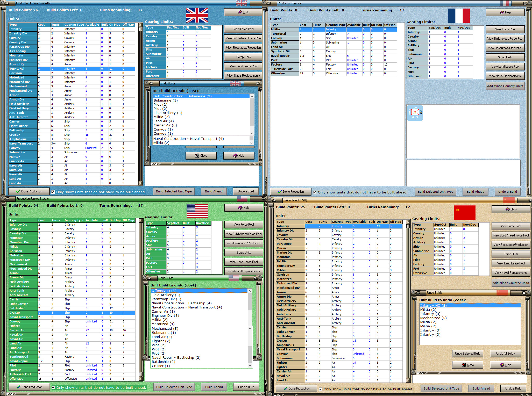
Task: Select 'Field Artillery (5)' in Commonwealth undo list
Action: (x=201, y=113)
